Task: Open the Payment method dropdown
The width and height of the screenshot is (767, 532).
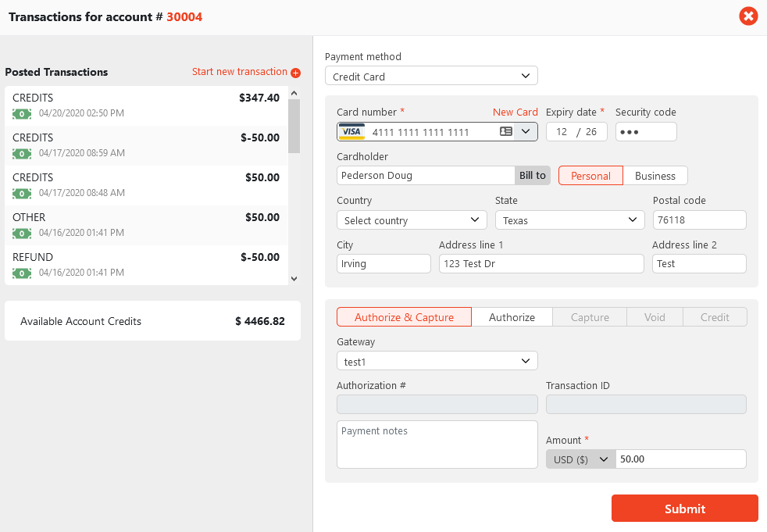Action: (431, 77)
